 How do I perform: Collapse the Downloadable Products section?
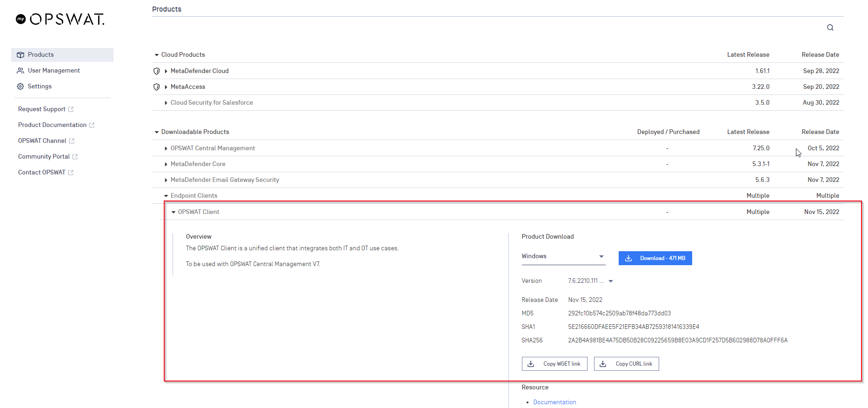coord(157,132)
